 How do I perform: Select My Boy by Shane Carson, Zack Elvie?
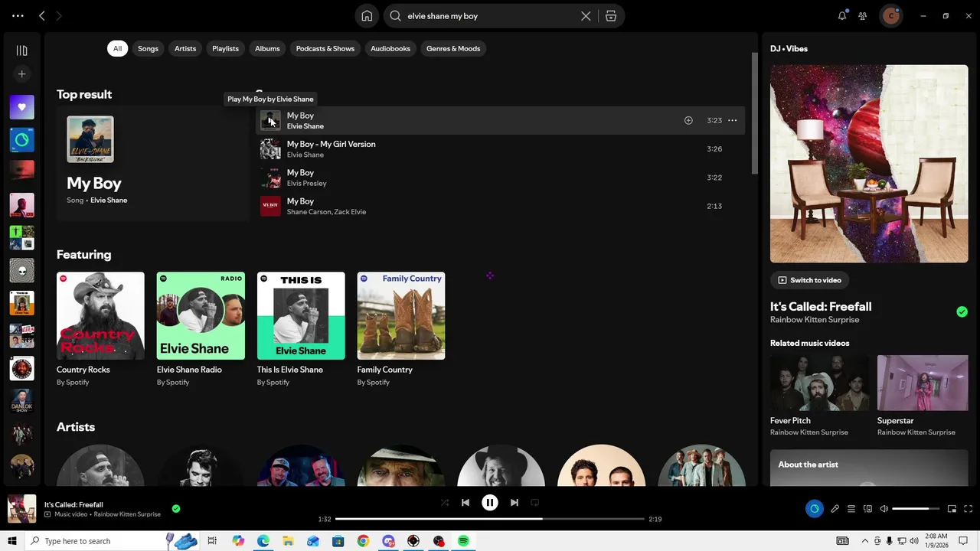tap(500, 206)
